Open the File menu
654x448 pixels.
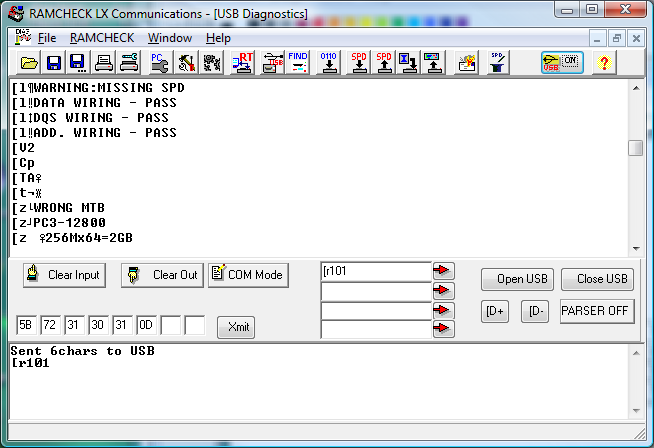[x=47, y=38]
